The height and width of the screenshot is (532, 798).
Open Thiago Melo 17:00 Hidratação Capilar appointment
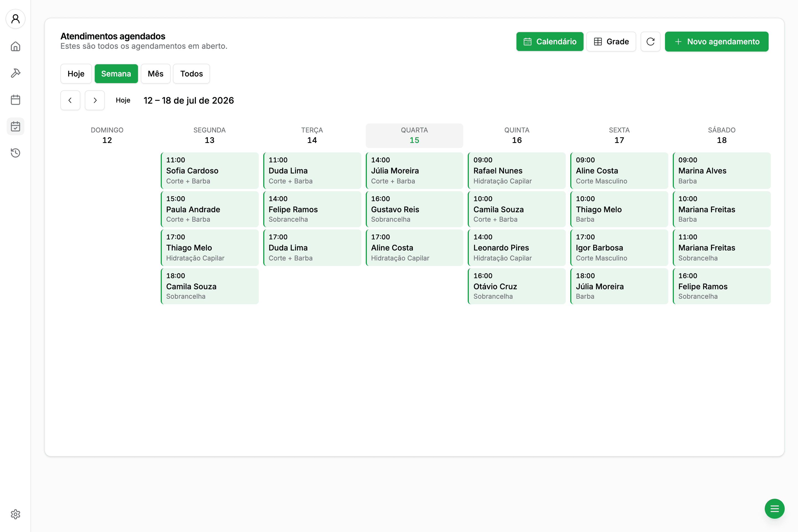pos(210,248)
